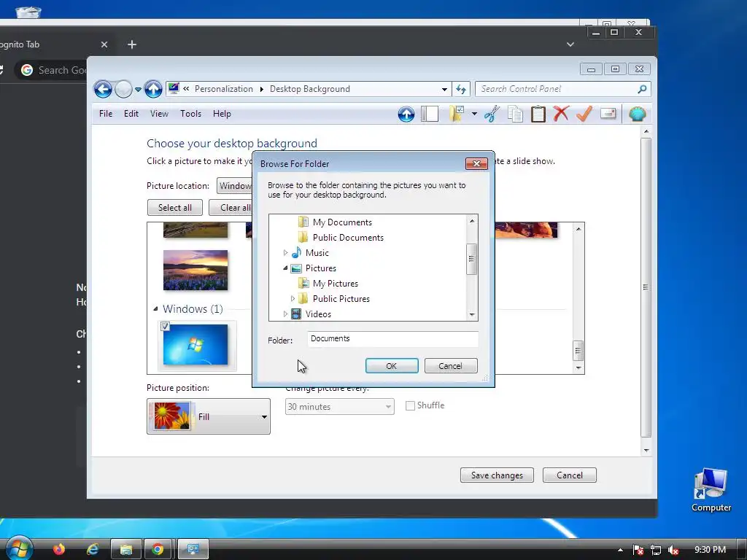Open a new Chrome tab with plus
Screen dimensions: 747x560
[132, 44]
